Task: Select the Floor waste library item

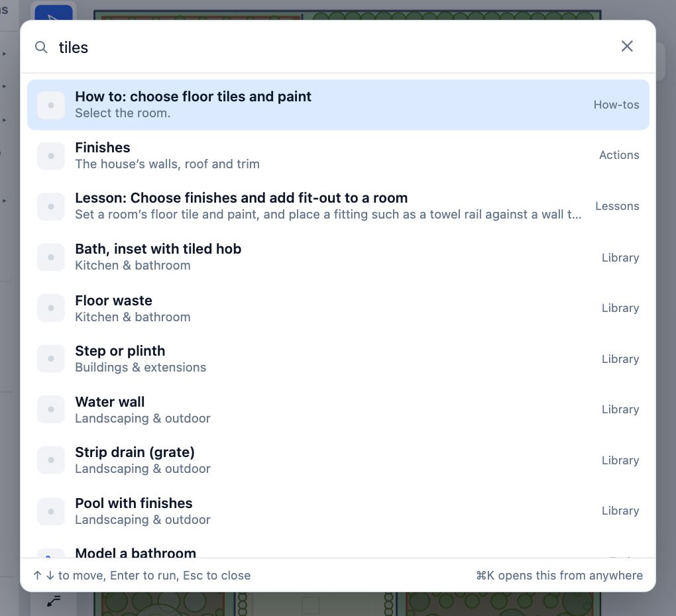Action: (x=338, y=308)
